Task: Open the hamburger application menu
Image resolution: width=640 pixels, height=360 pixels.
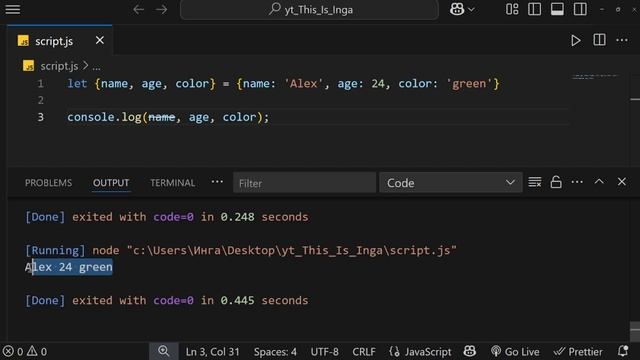Action: click(x=13, y=9)
